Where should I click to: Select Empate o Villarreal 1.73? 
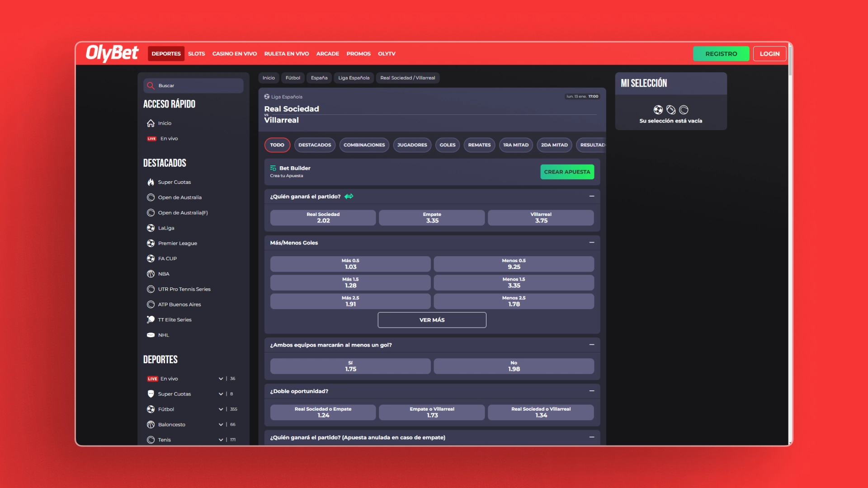(x=432, y=413)
